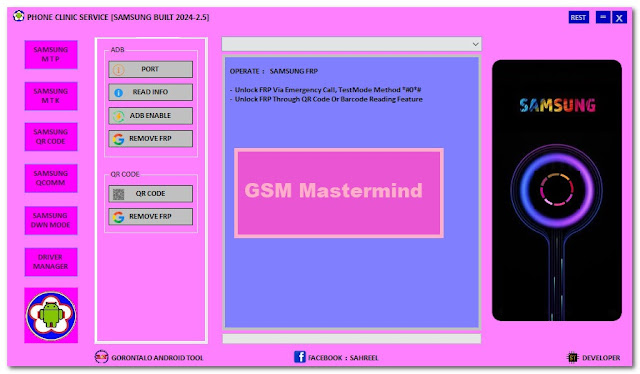The height and width of the screenshot is (374, 640).
Task: Click the Gorontalo Android Tool logo icon
Action: point(102,356)
